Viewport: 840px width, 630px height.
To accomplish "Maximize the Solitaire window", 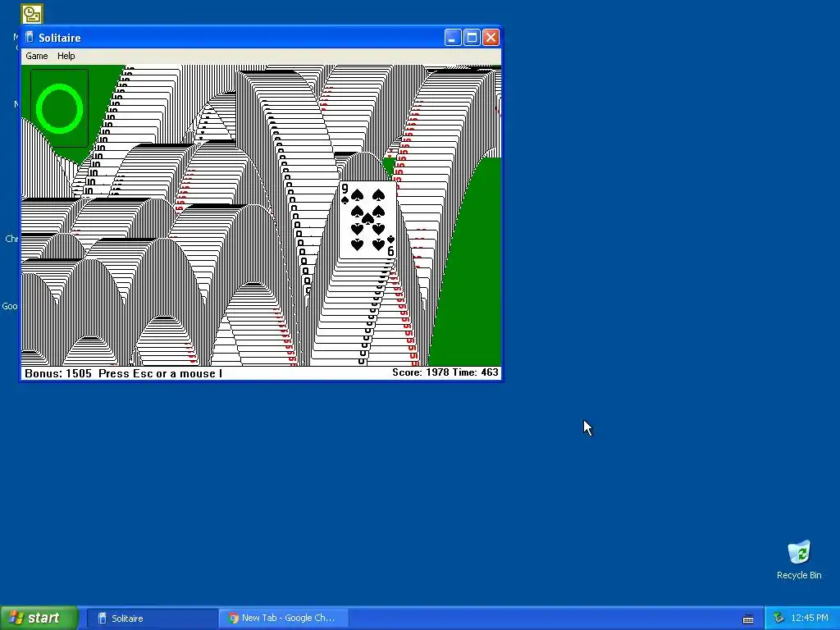I will tap(472, 38).
